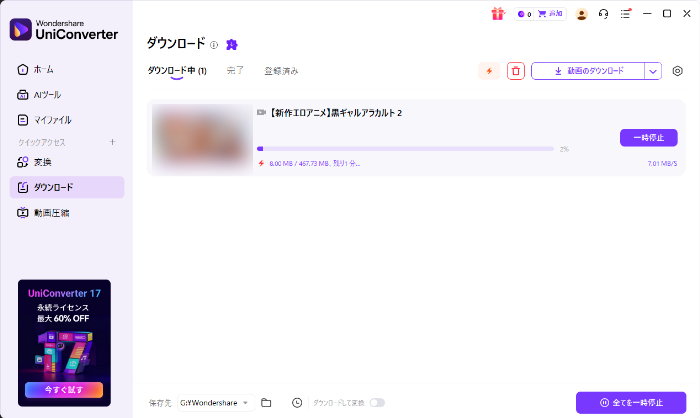Click the download progress bar

[405, 149]
